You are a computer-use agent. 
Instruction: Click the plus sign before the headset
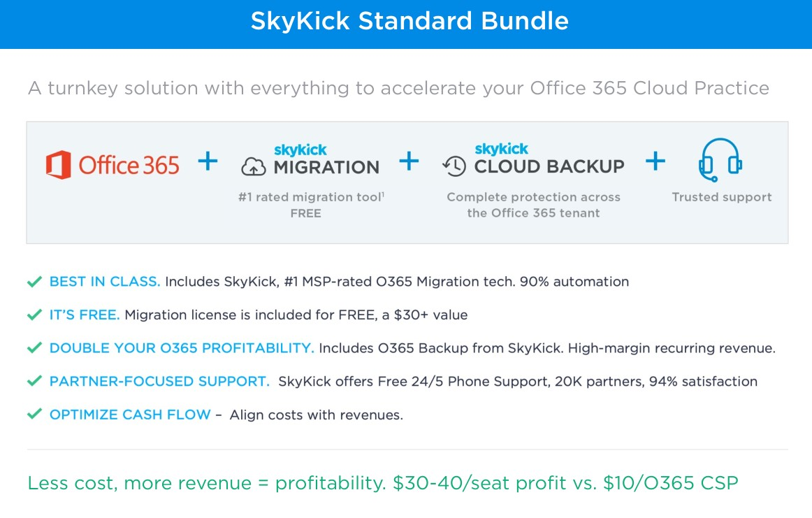655,162
